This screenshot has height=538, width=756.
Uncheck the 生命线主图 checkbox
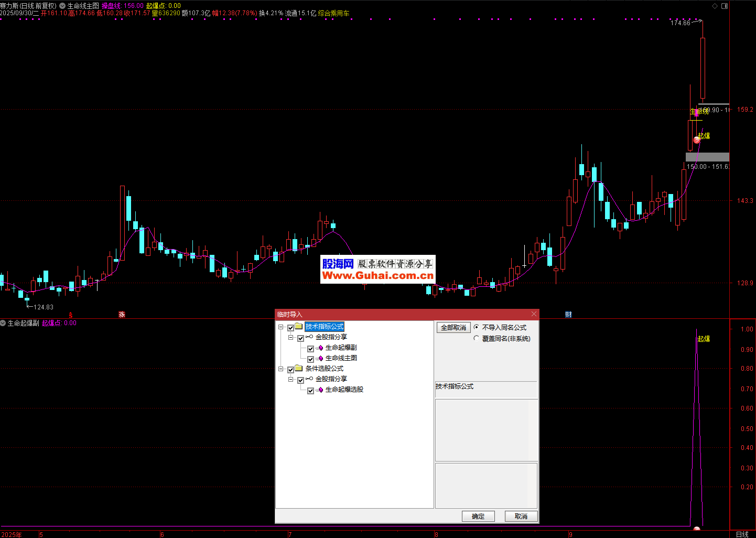click(310, 359)
